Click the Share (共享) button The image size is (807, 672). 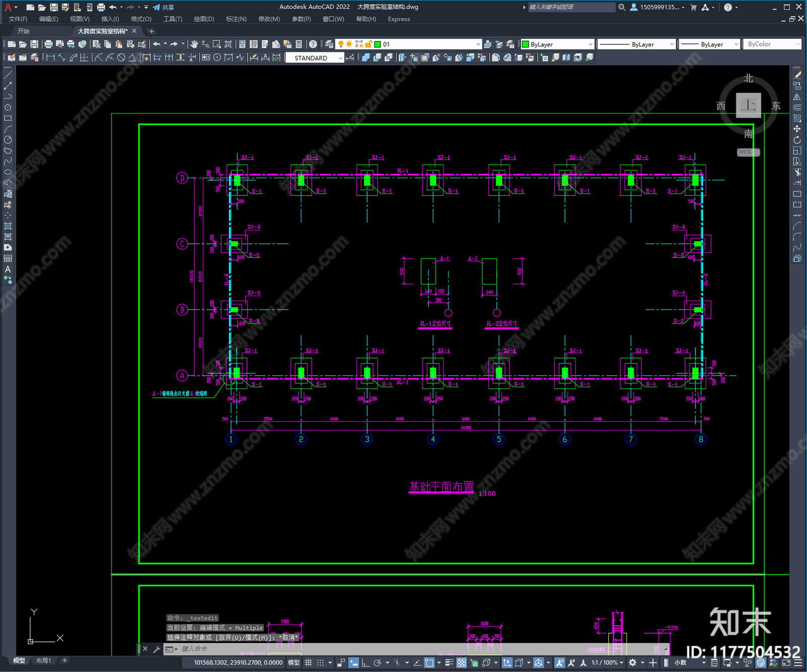163,7
